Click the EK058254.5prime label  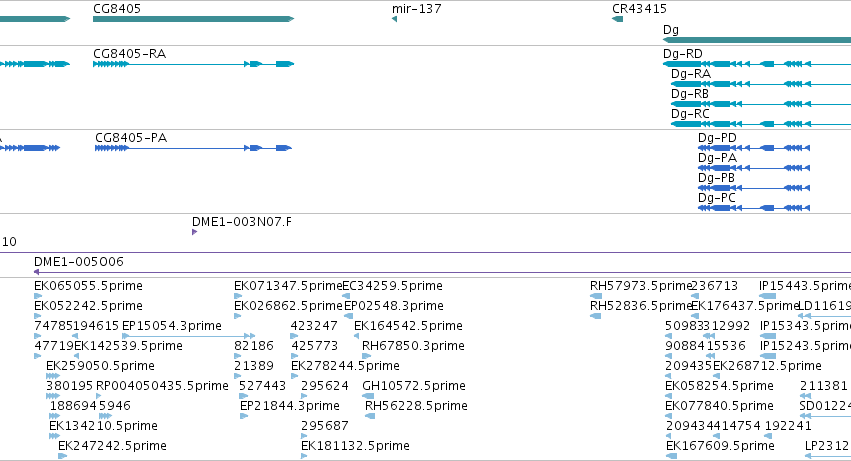pos(720,386)
